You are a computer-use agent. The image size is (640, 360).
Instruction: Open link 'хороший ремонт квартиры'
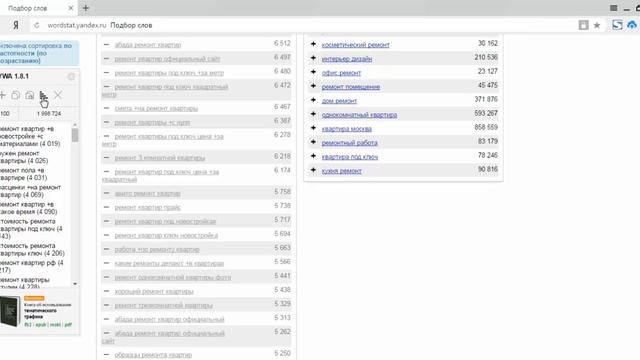[x=154, y=292]
